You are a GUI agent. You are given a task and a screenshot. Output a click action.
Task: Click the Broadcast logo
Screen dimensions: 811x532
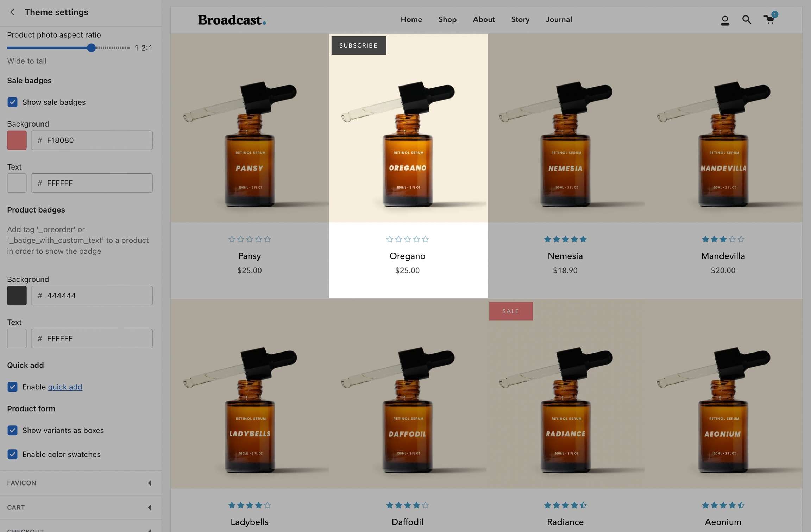[232, 20]
